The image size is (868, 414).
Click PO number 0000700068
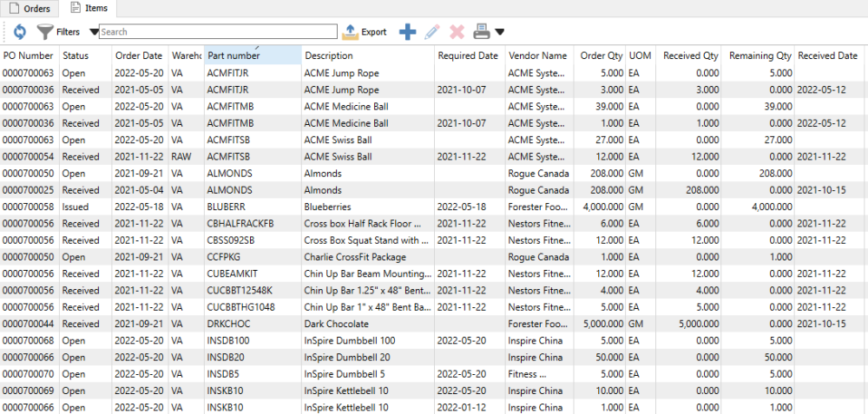point(29,340)
